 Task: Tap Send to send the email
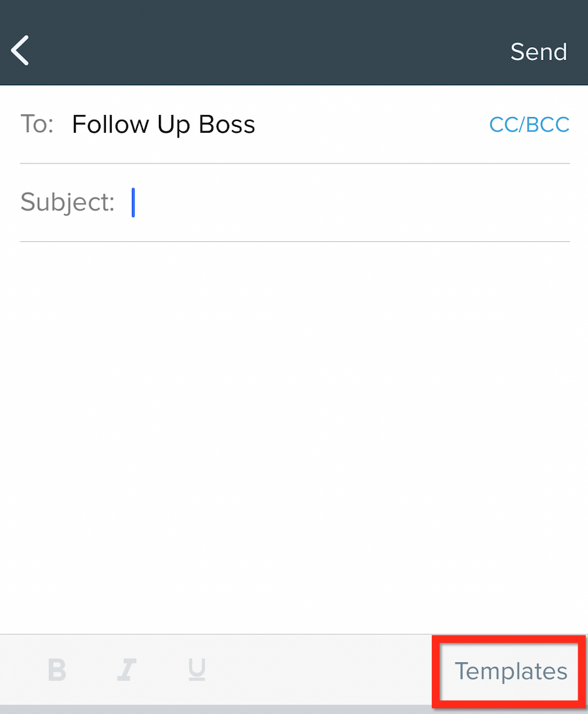[539, 52]
